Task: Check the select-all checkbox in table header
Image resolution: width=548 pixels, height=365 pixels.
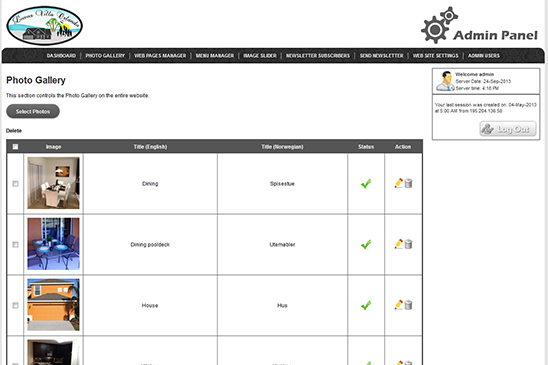Action: coord(15,146)
